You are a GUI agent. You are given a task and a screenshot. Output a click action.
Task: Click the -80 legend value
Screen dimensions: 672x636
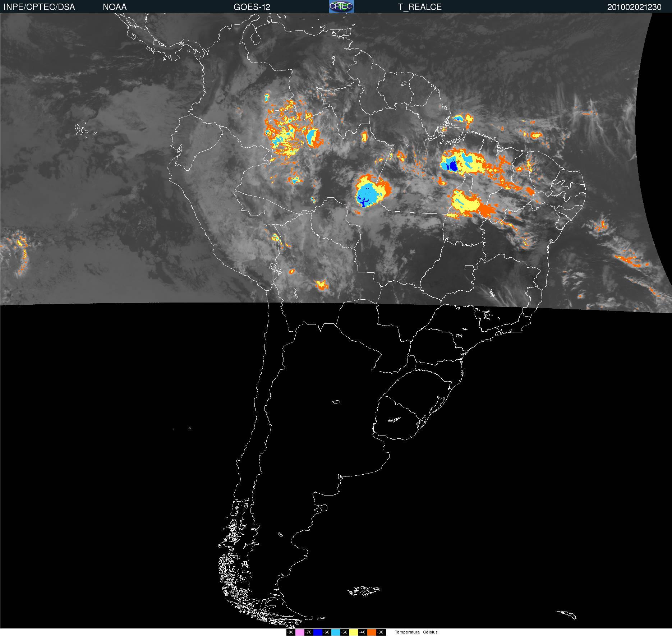[x=290, y=632]
